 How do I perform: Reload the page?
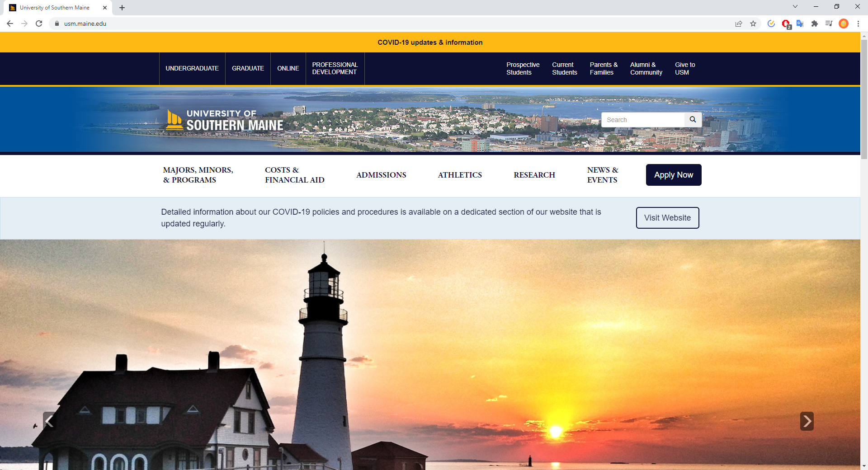tap(39, 23)
